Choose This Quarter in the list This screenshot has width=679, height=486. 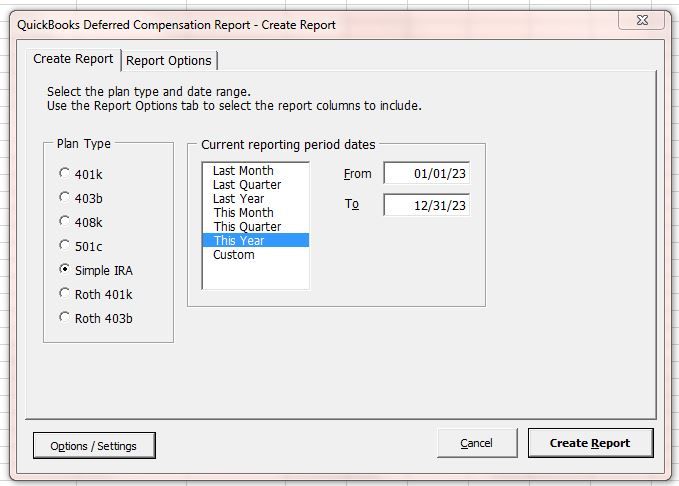click(x=247, y=227)
